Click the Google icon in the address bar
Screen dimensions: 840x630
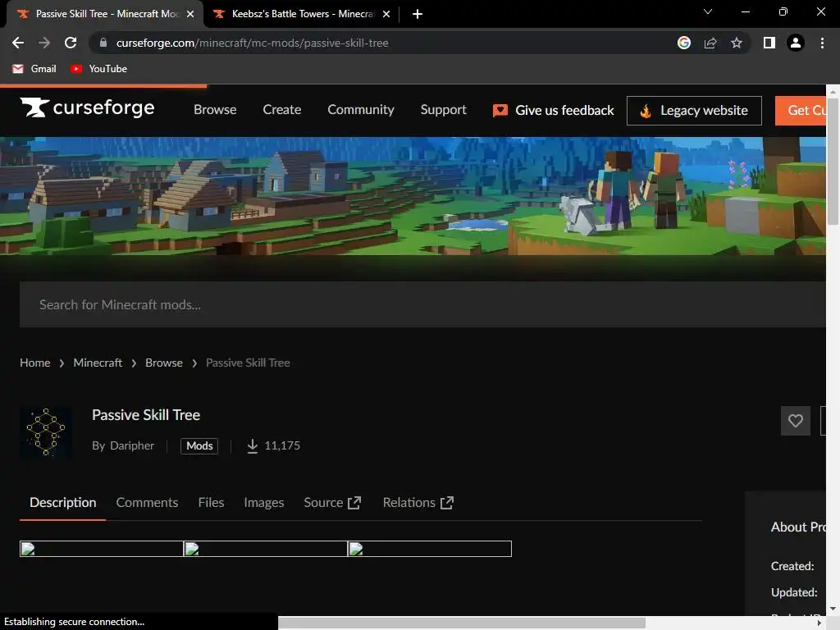tap(684, 43)
